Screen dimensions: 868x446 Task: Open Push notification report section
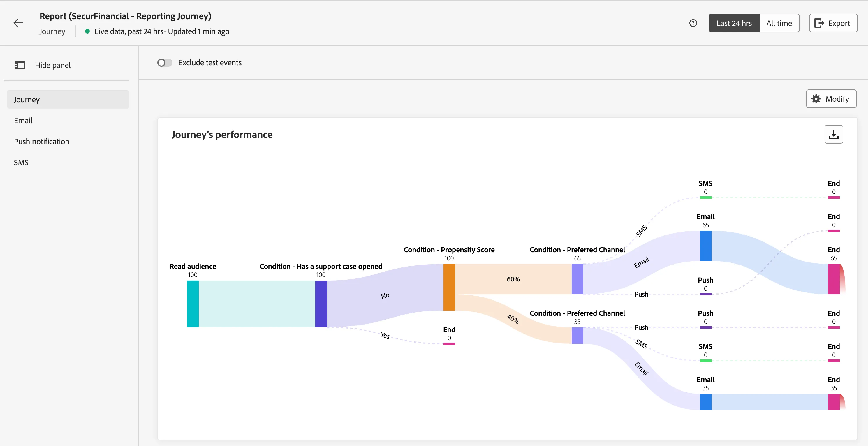68,142
